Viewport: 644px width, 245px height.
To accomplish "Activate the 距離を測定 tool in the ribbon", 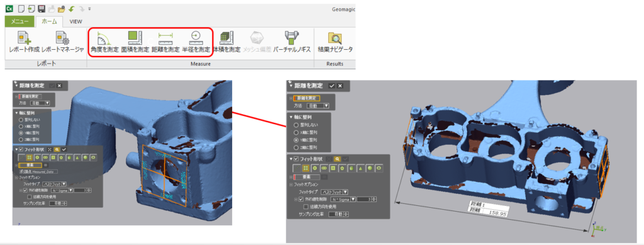I will (165, 43).
